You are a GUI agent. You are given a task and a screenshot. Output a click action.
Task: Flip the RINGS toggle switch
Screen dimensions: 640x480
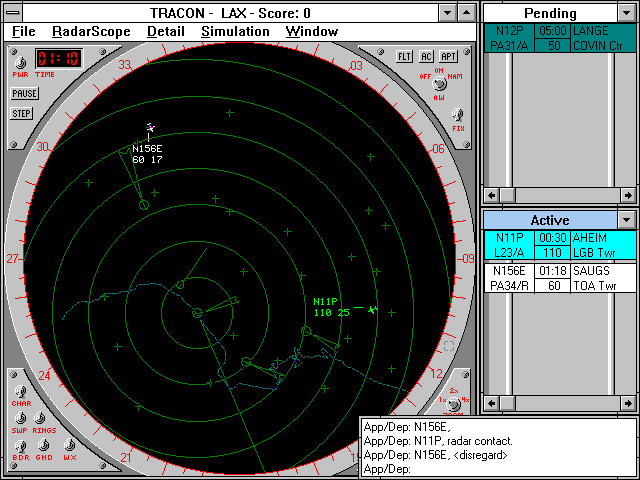click(x=40, y=418)
